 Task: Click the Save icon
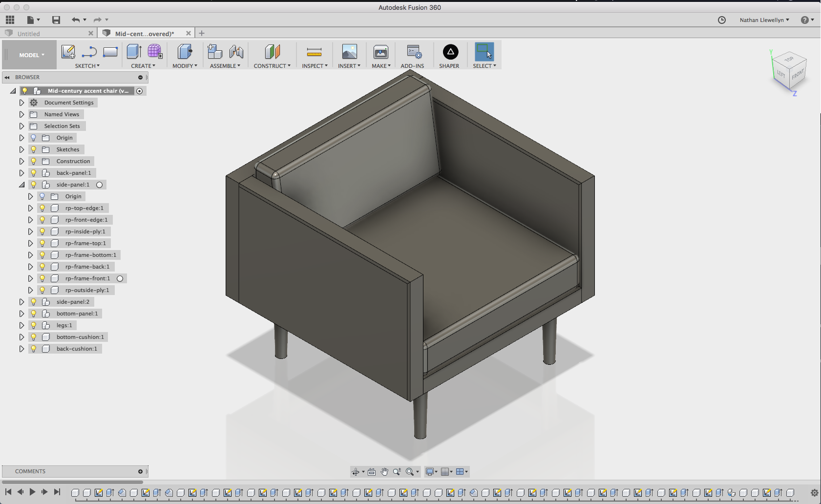click(56, 20)
